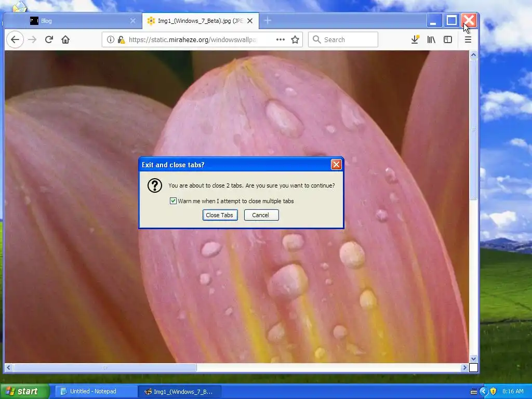532x399 pixels.
Task: Open the Windows start menu
Action: pos(24,392)
